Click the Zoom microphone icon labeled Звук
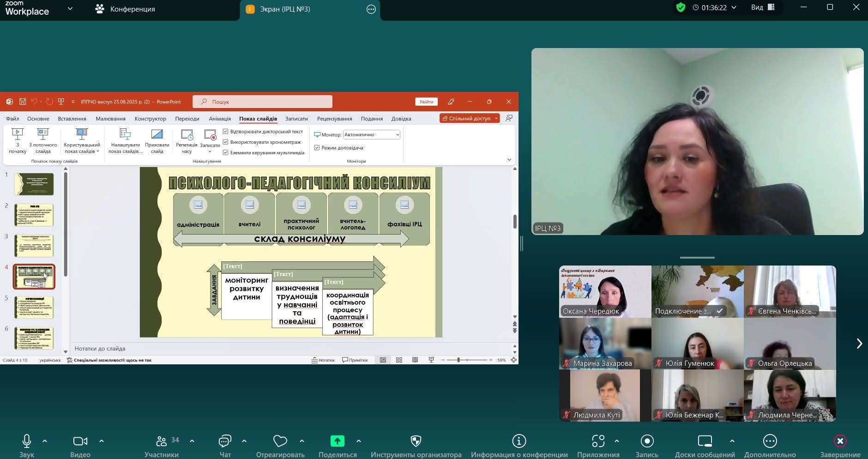Image resolution: width=868 pixels, height=459 pixels. pos(27,441)
